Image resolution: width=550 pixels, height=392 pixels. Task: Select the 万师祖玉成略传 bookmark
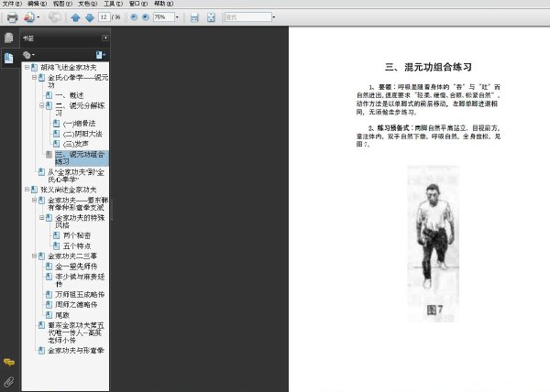coord(80,295)
